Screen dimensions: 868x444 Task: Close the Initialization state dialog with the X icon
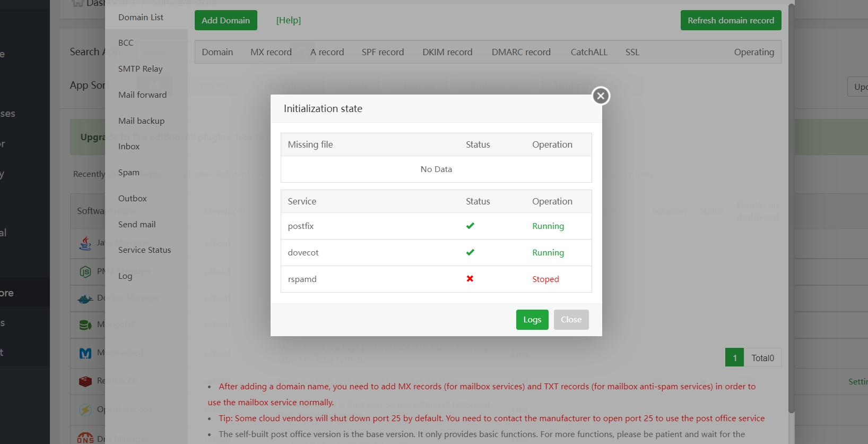[x=601, y=96]
